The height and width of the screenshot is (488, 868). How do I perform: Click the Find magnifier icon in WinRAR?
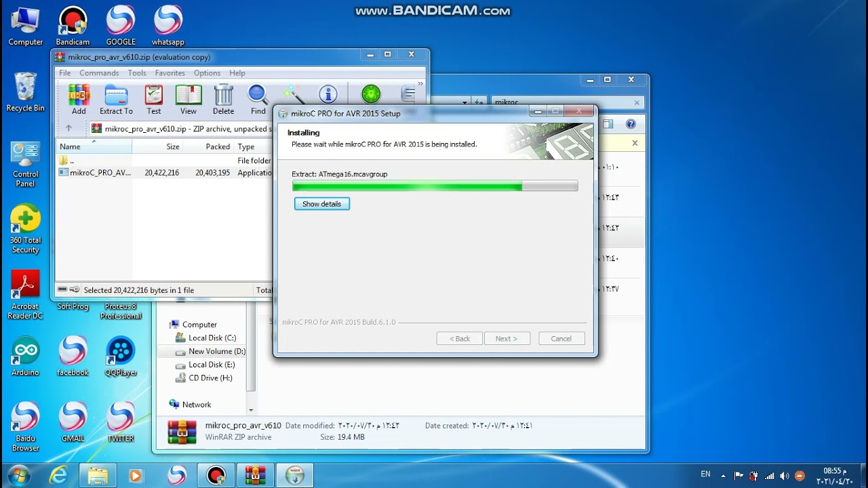(x=258, y=99)
